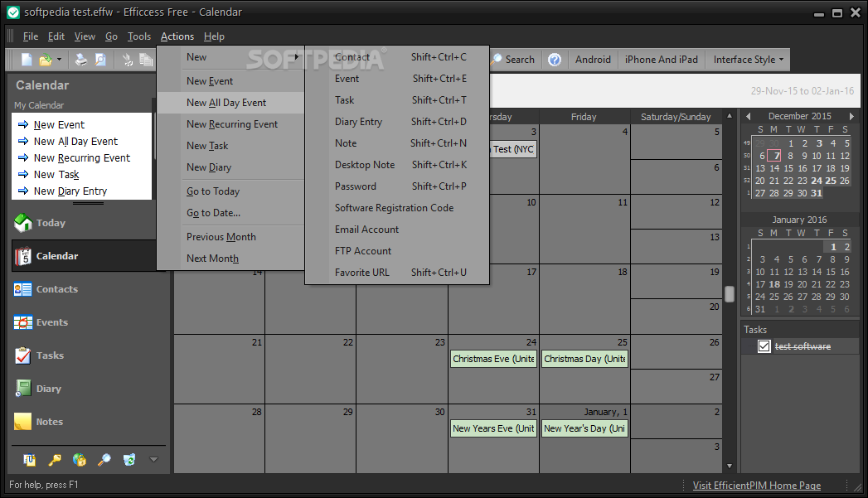Go to next month in mini calendar
Screen dimensions: 868x498
click(x=851, y=116)
